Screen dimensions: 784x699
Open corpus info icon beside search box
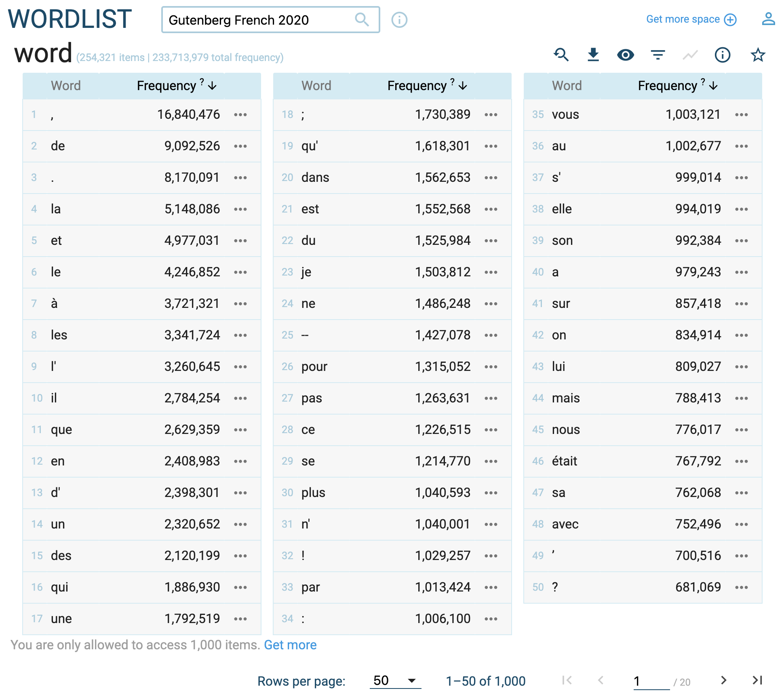click(x=399, y=19)
